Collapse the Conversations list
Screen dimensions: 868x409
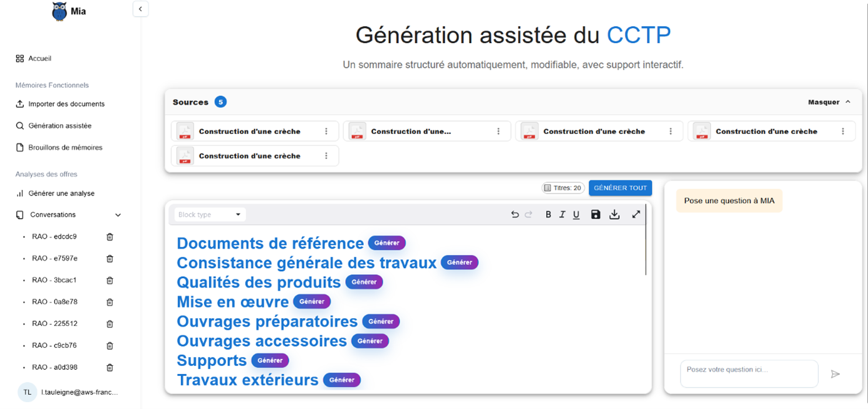118,215
